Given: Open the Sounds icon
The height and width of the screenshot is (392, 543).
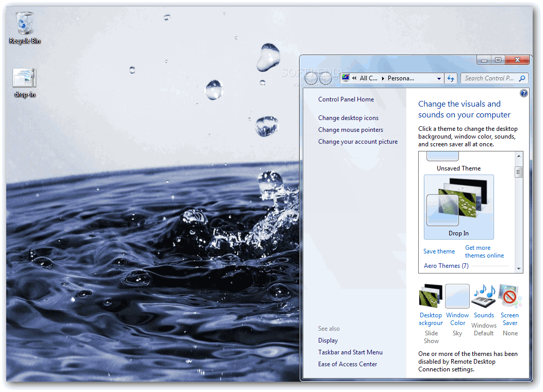Looking at the screenshot, I should pos(484,296).
